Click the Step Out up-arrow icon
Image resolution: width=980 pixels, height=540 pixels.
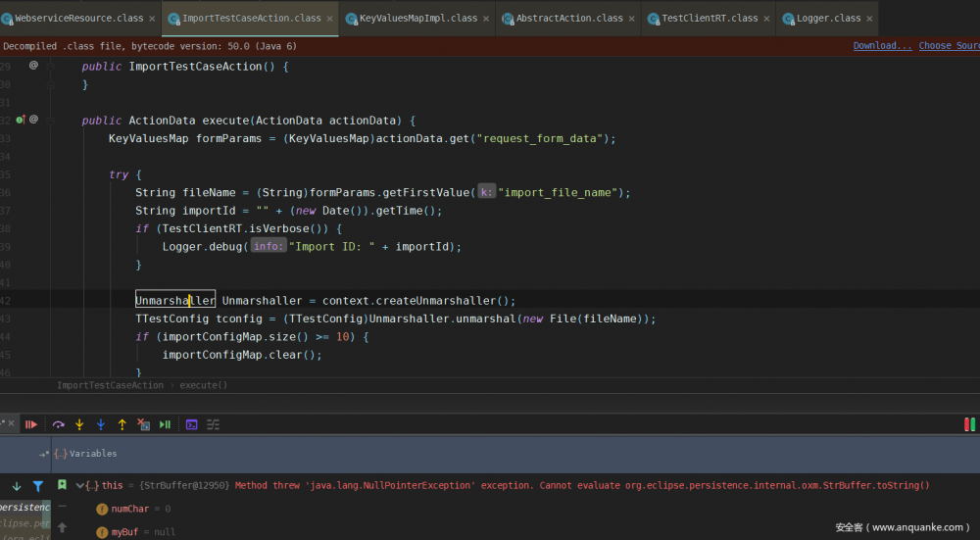tap(122, 424)
